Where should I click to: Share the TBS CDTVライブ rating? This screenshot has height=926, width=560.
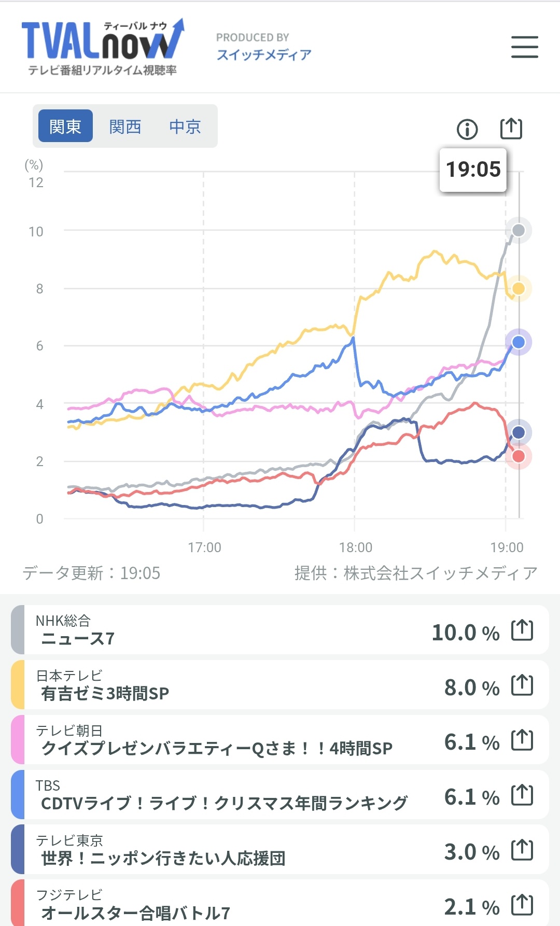click(522, 795)
